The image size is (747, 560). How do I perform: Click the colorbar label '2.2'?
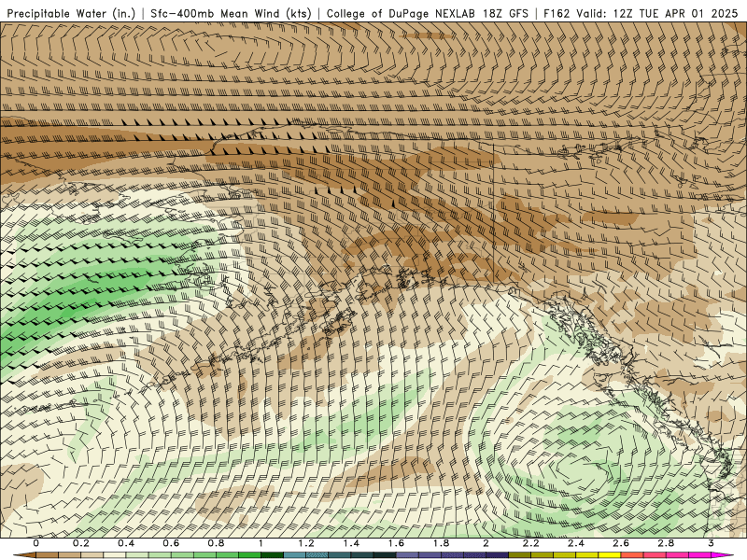pyautogui.click(x=530, y=543)
